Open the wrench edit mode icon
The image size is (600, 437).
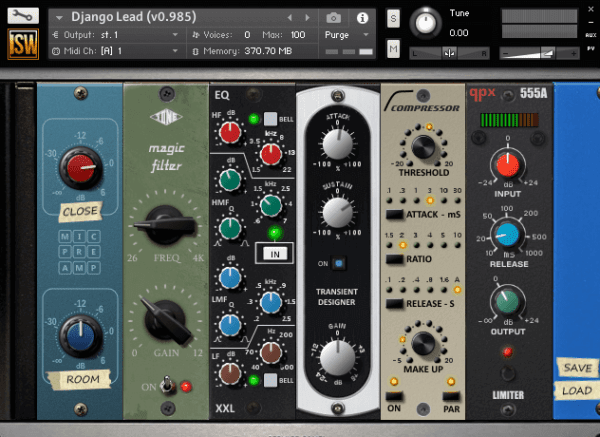[x=23, y=15]
